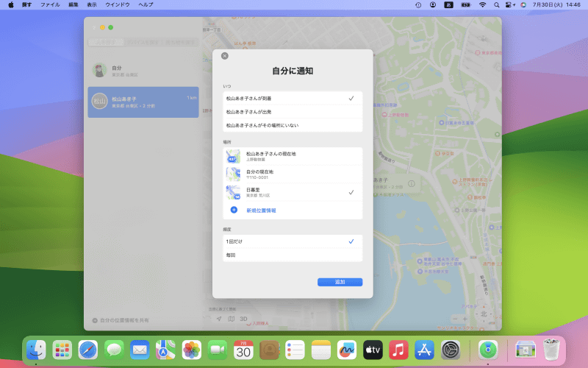
Task: Zoom out with the map minus button
Action: [x=455, y=319]
